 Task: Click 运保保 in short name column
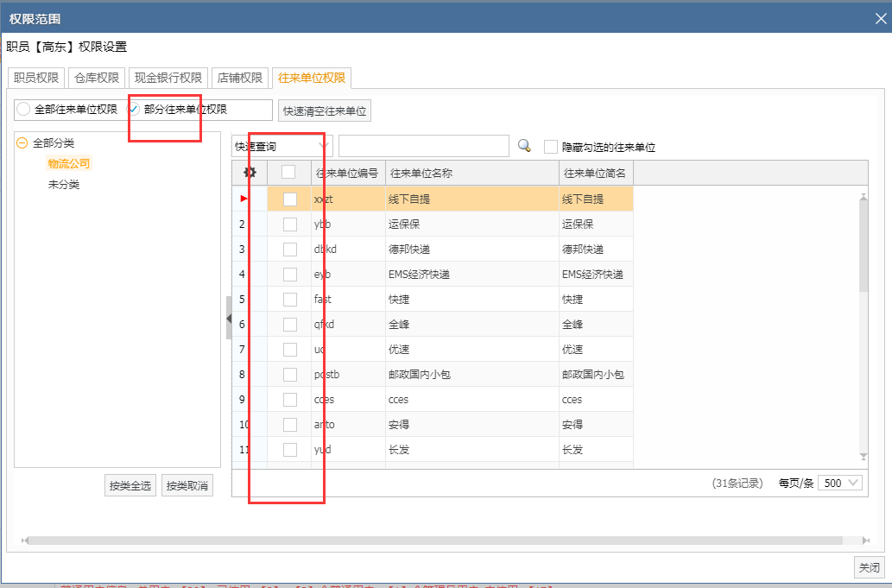click(578, 224)
